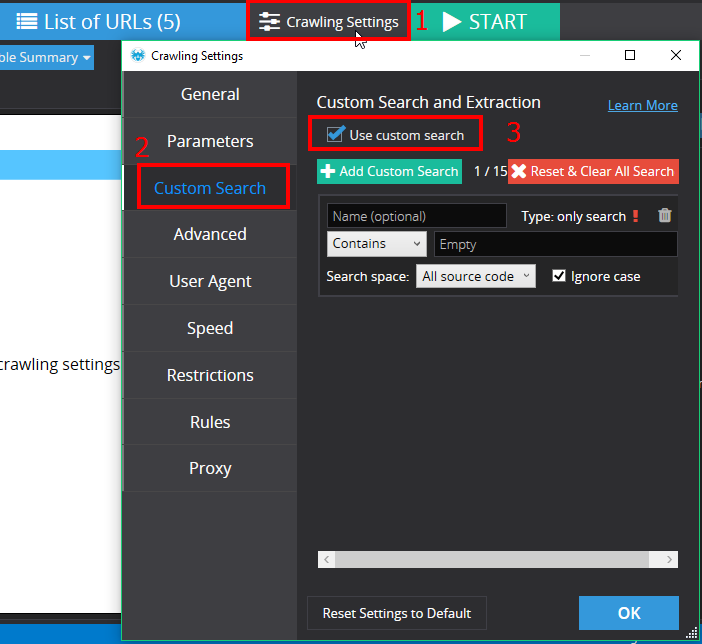
Task: Toggle the Ignore case checkbox
Action: (x=559, y=276)
